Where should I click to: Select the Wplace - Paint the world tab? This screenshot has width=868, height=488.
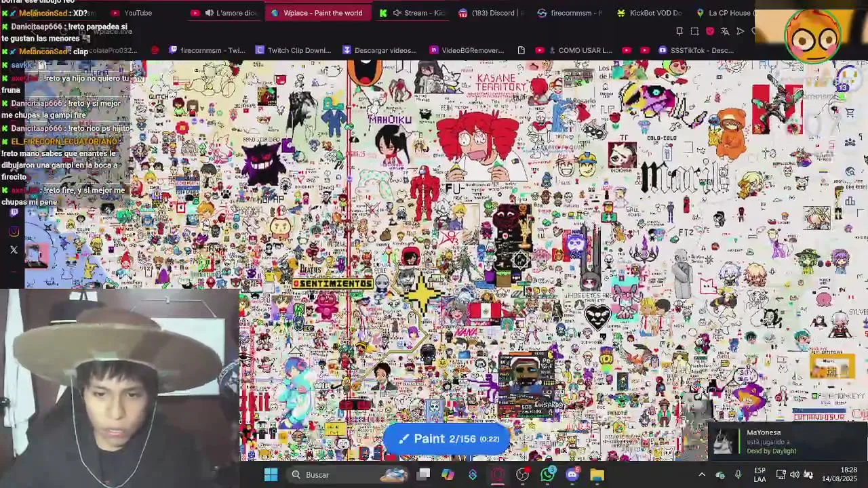click(317, 13)
